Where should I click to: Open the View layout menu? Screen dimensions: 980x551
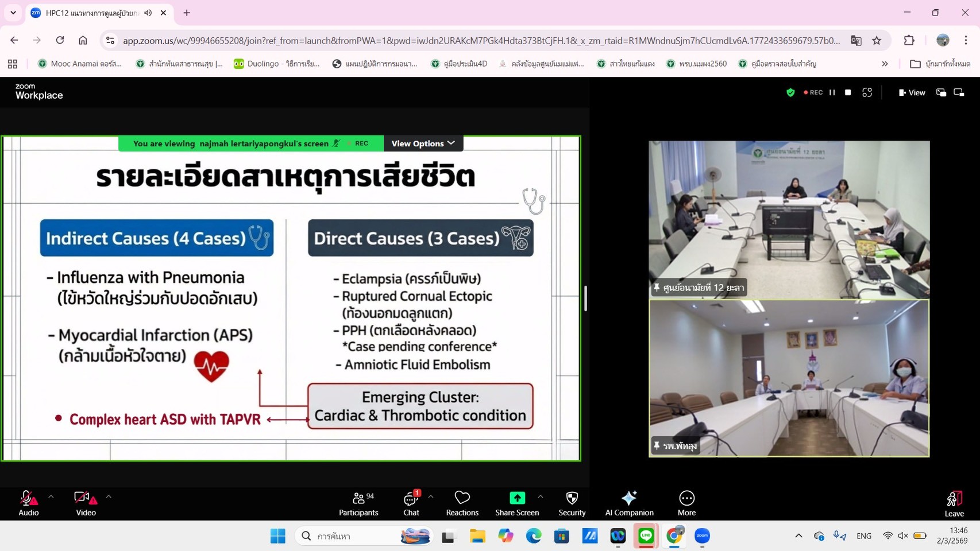click(x=912, y=92)
